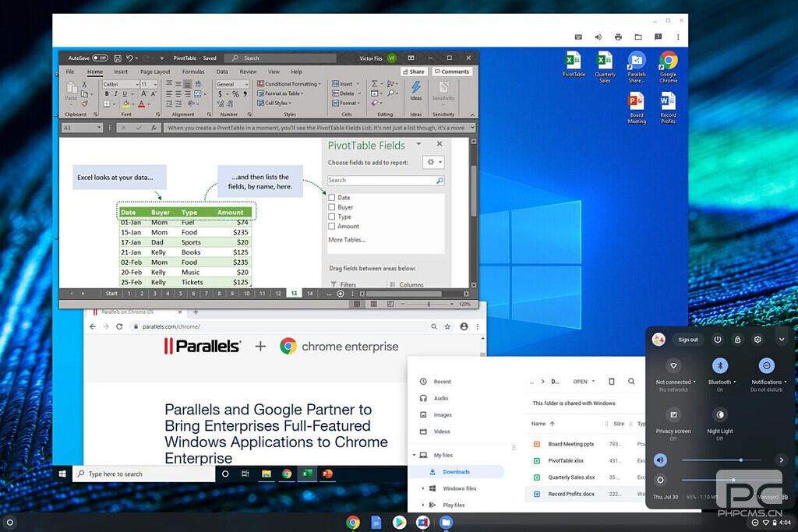Apply bold formatting from the Font group

click(x=107, y=93)
